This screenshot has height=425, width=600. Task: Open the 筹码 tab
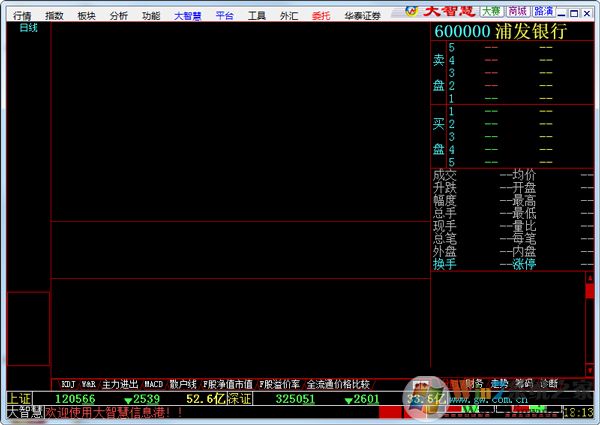[x=524, y=383]
